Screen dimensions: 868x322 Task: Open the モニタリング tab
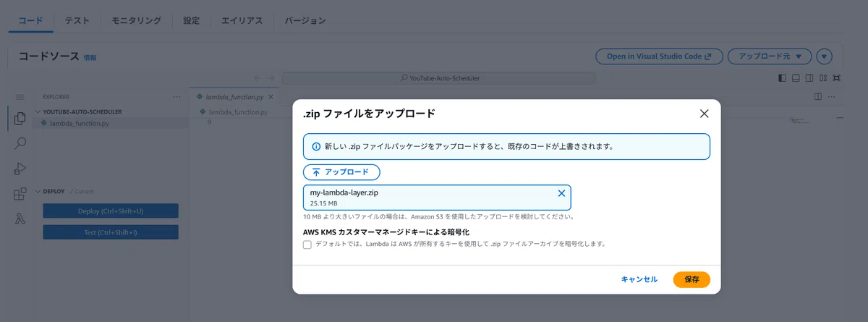[136, 21]
